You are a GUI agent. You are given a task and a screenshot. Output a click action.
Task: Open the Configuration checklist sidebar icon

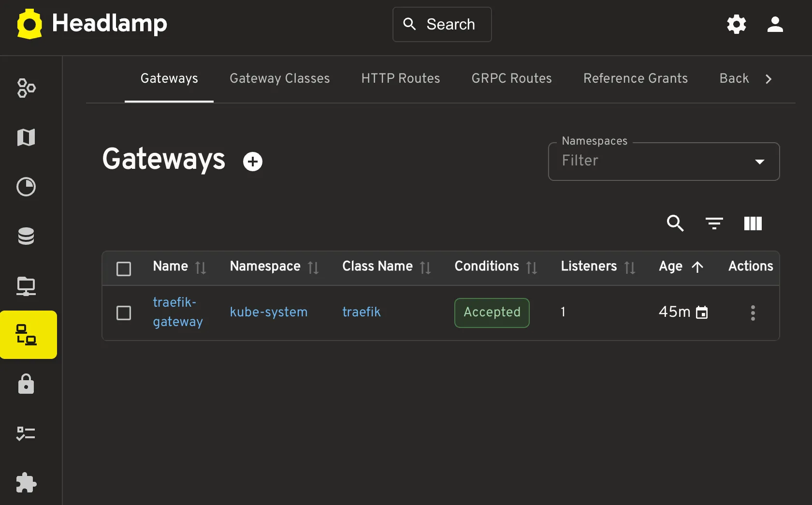pyautogui.click(x=26, y=433)
